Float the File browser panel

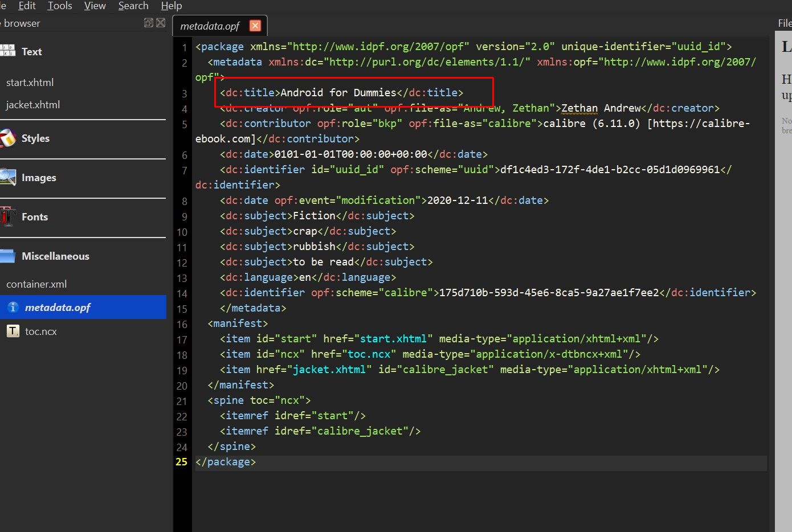coord(149,23)
